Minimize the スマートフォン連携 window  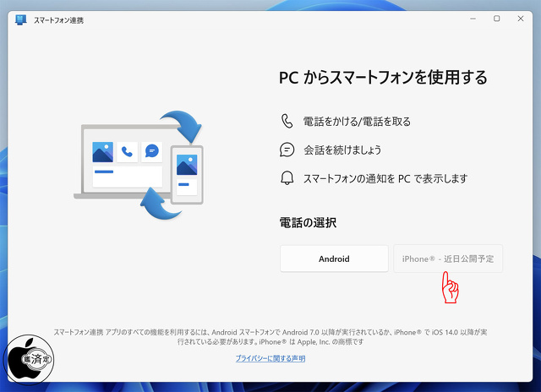pyautogui.click(x=473, y=19)
